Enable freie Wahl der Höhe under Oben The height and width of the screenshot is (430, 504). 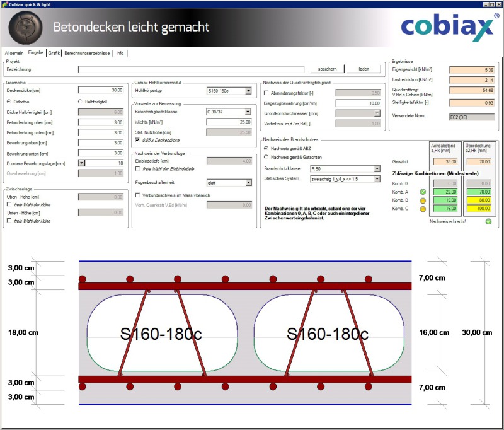tap(9, 204)
